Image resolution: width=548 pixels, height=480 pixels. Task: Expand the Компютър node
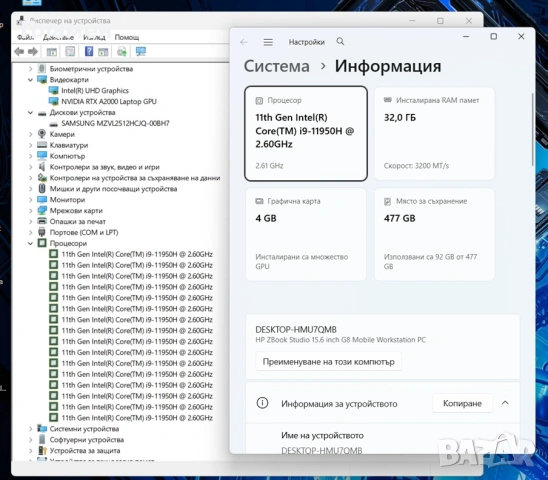click(30, 156)
